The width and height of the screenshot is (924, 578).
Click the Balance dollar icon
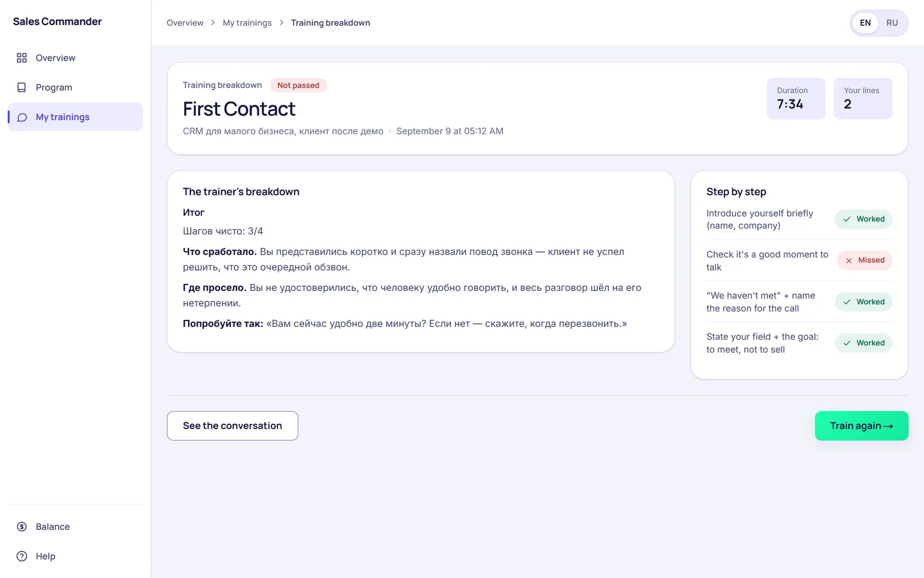click(x=22, y=527)
